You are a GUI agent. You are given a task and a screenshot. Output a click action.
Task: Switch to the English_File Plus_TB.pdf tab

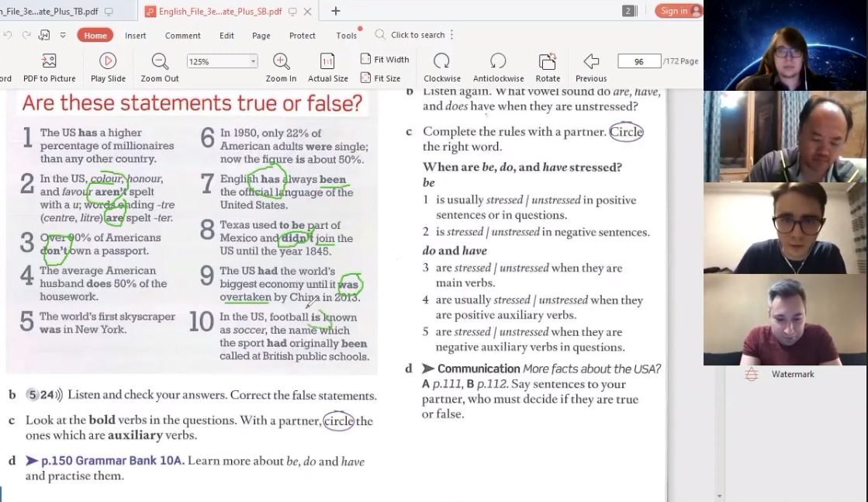[x=50, y=12]
